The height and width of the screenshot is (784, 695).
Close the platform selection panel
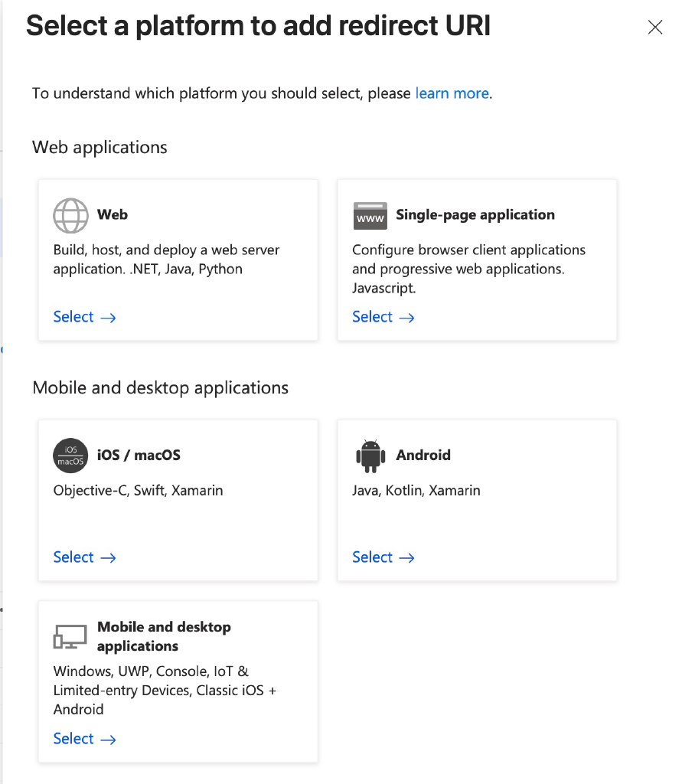655,27
